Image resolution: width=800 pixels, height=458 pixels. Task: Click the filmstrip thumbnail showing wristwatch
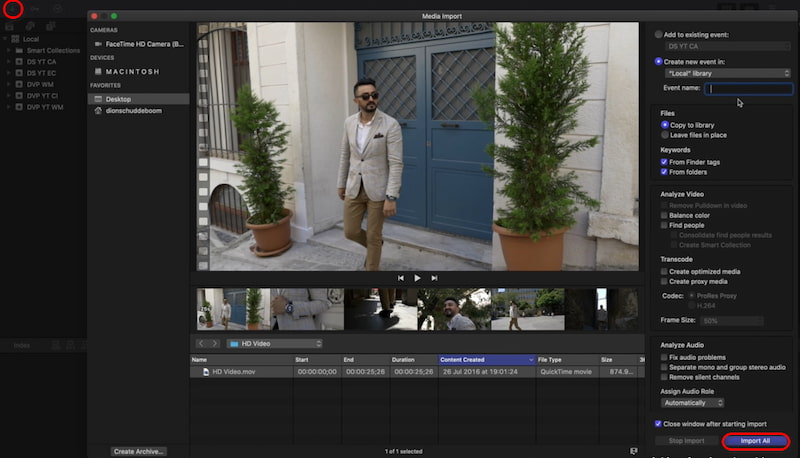307,309
